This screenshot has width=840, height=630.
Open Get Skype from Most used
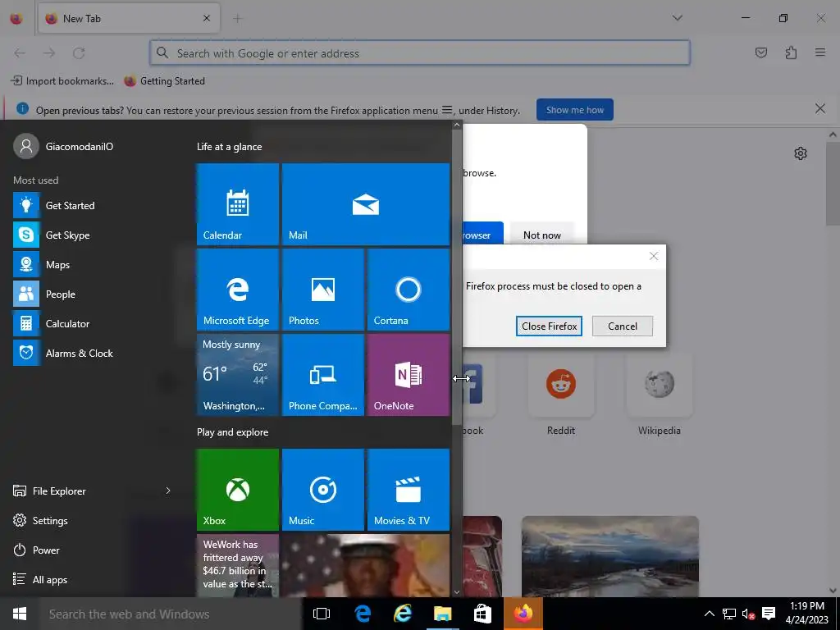coord(97,235)
